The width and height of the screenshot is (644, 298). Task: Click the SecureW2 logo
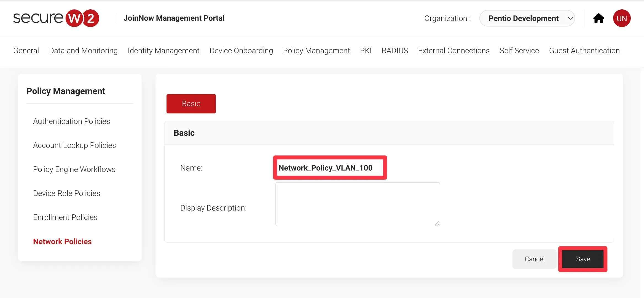[x=56, y=18]
